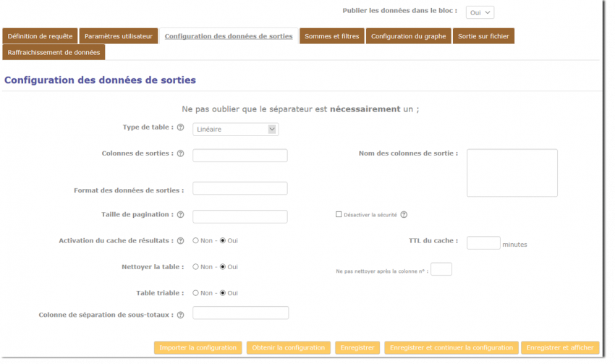Click help icon beside Désactiver la sécurité
The width and height of the screenshot is (615, 364).
[404, 214]
